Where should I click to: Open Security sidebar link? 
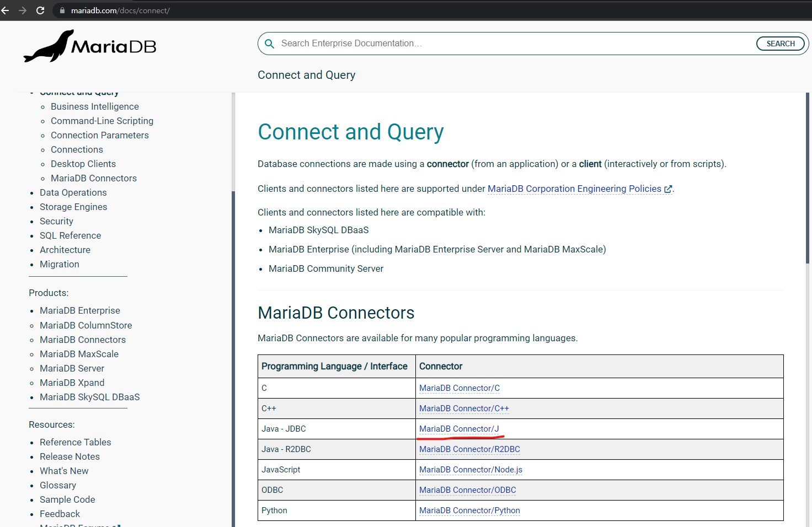click(56, 221)
